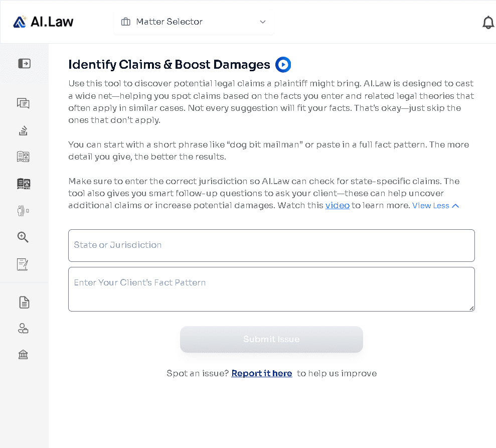Screen dimensions: 496x448
Task: Follow the video hyperlink in description
Action: tap(337, 206)
